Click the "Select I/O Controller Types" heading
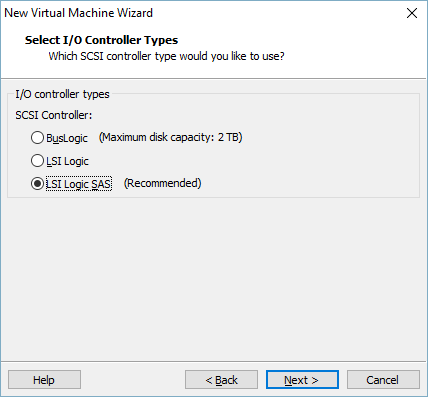 point(101,40)
